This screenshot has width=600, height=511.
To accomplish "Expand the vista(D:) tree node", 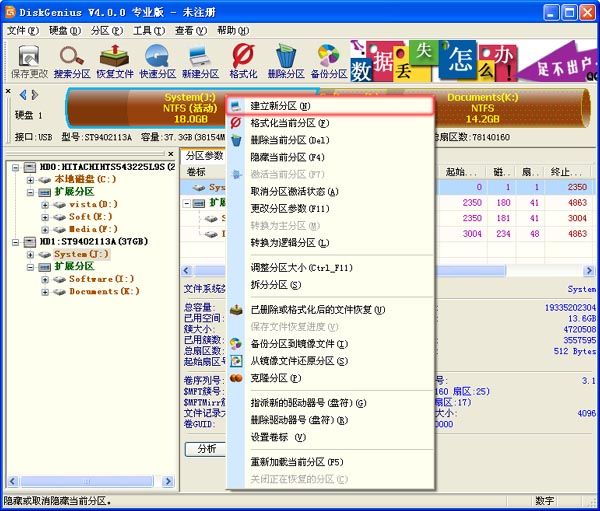I will click(45, 205).
